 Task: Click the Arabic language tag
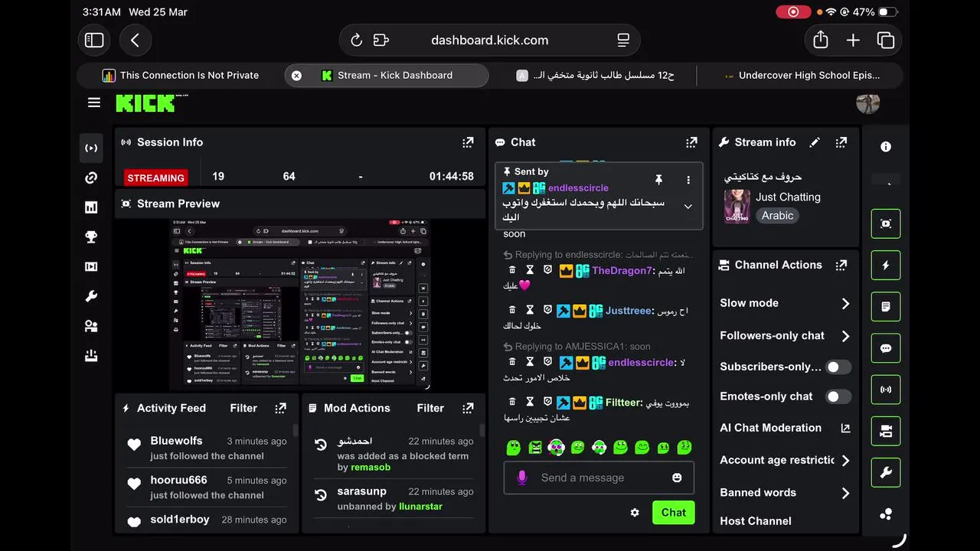[777, 216]
